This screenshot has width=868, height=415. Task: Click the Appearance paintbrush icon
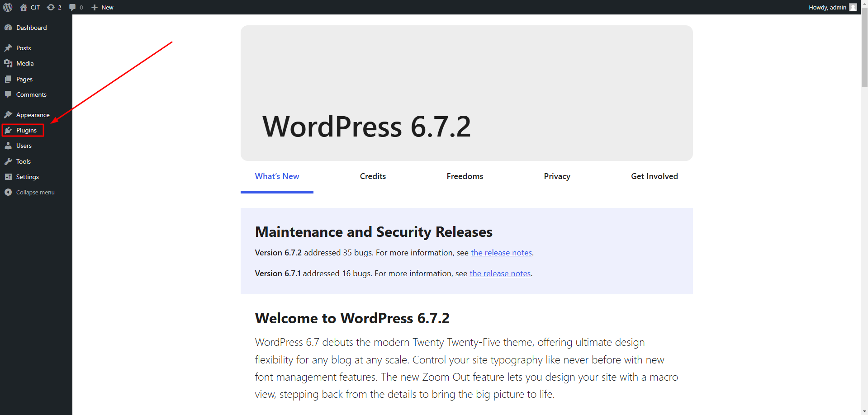tap(8, 115)
